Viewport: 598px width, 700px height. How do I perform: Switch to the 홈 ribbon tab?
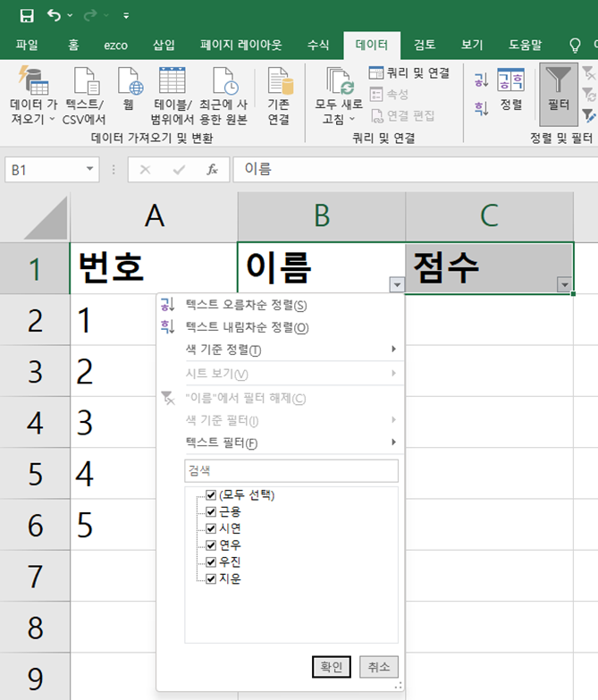pos(73,45)
